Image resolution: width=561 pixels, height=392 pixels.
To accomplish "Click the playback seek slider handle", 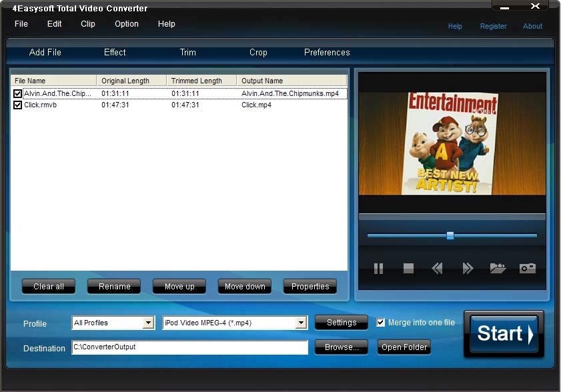I will 450,235.
